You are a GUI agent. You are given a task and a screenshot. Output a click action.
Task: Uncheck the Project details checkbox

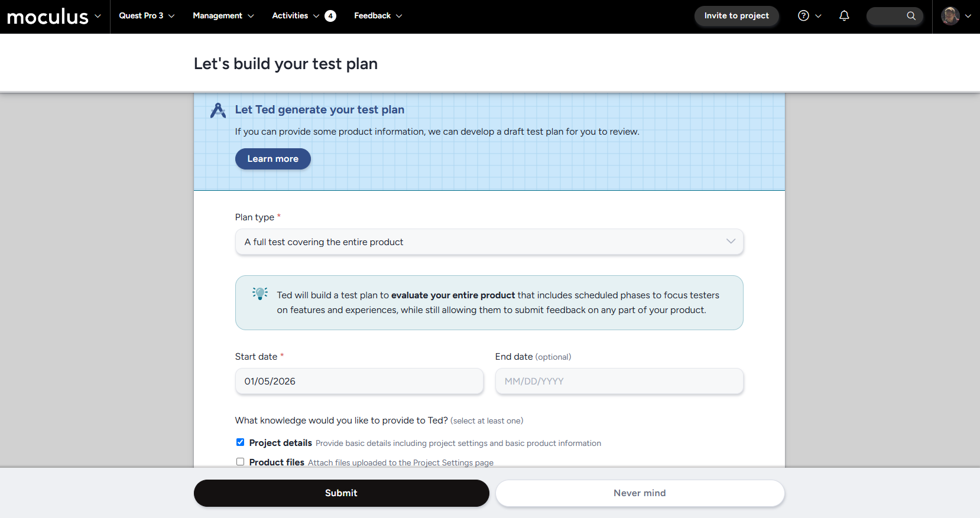tap(240, 442)
